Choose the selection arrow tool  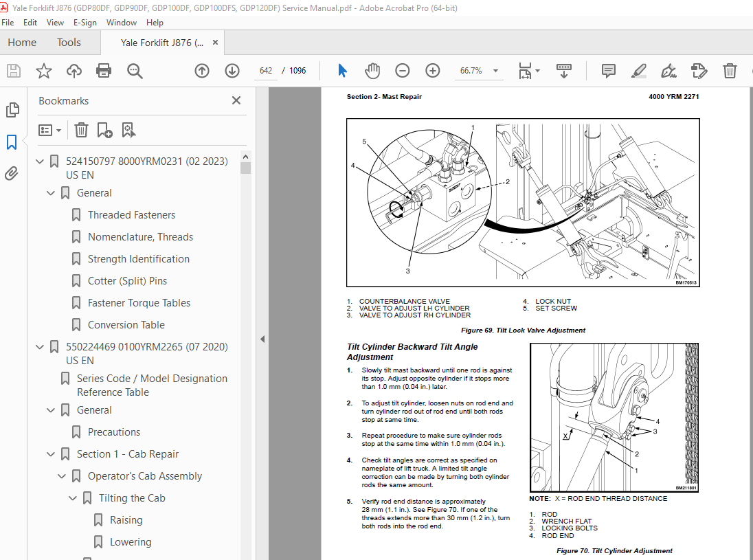click(342, 71)
